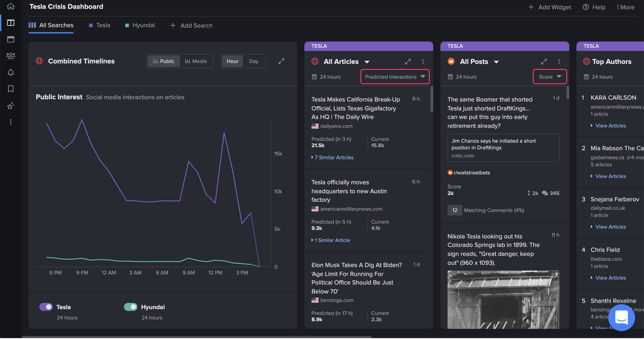644x339 pixels.
Task: Click the plus icon of Add Widget
Action: (x=531, y=7)
